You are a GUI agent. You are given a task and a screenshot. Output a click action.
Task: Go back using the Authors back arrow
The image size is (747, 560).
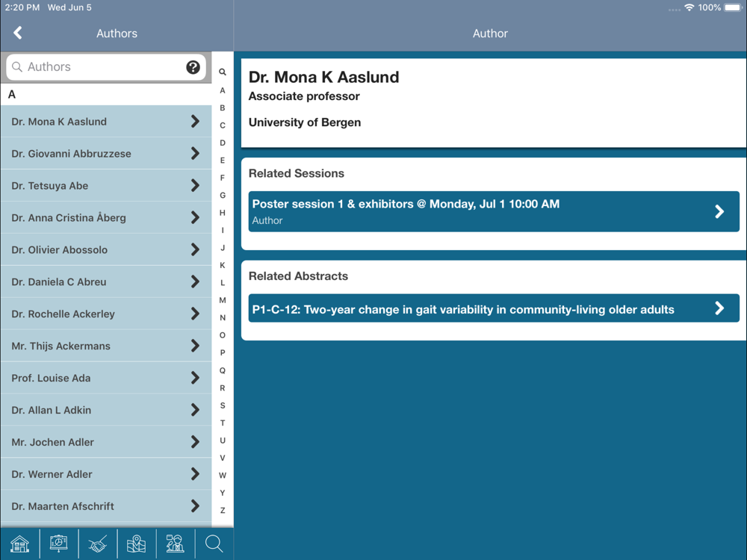click(x=18, y=33)
